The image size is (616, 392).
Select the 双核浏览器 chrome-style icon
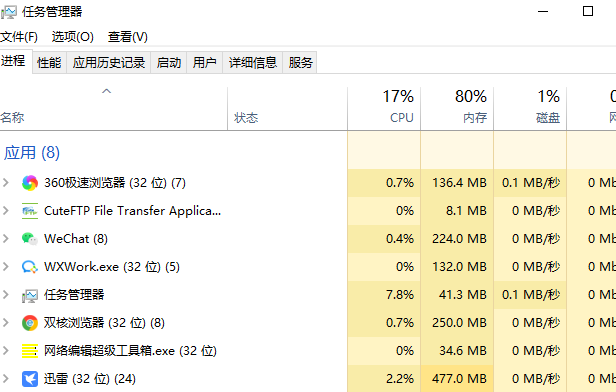pyautogui.click(x=30, y=323)
